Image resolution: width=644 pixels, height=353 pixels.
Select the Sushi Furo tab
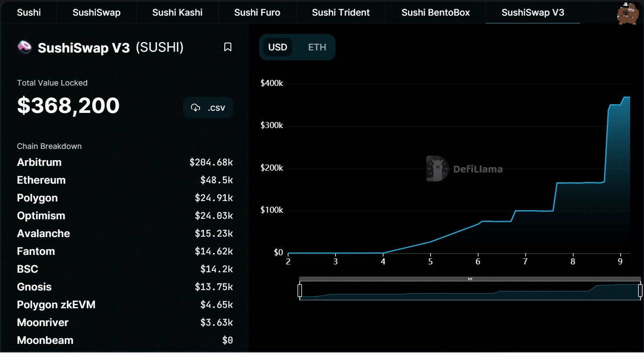(257, 13)
